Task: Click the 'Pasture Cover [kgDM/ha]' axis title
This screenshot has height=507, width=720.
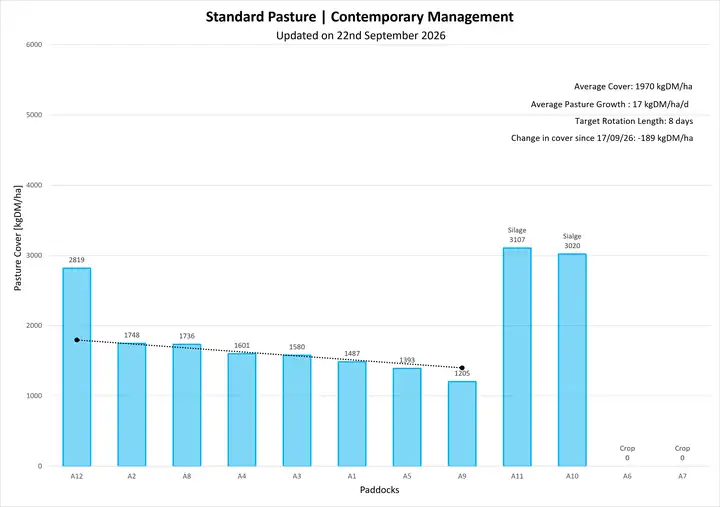Action: pos(17,238)
